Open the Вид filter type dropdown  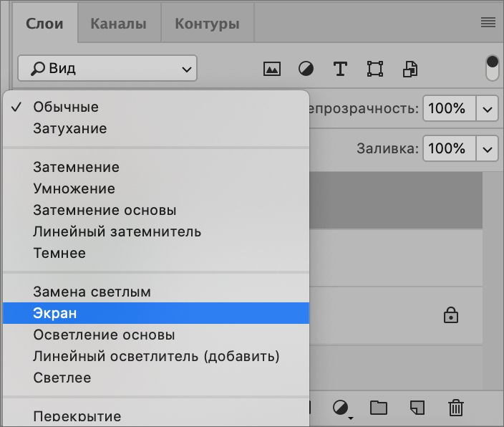107,68
